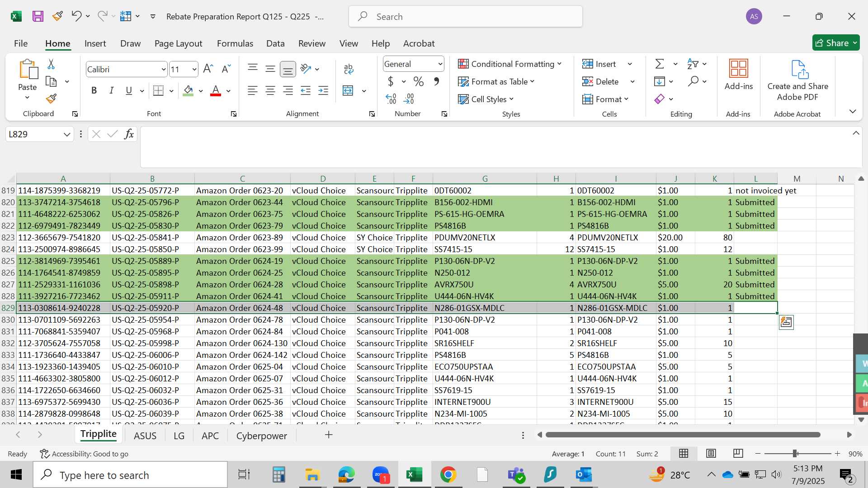Open the General number format dropdown

(440, 64)
